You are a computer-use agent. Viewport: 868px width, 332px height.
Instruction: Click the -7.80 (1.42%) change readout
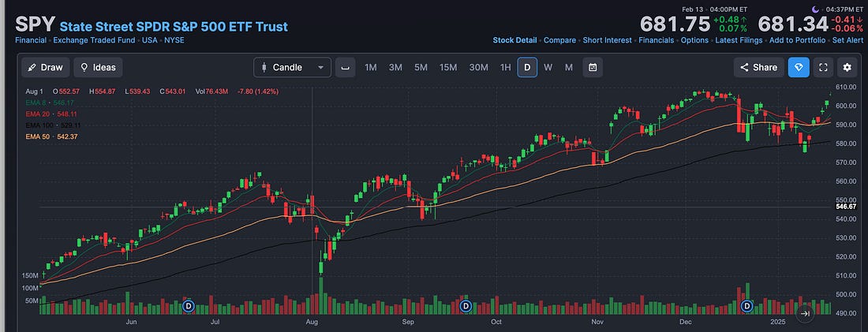(x=257, y=91)
